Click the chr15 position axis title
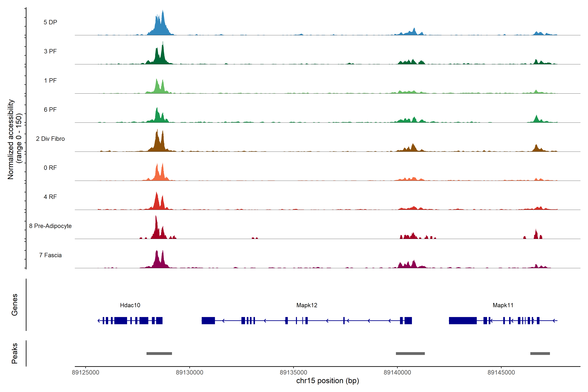The image size is (588, 392). point(327,381)
